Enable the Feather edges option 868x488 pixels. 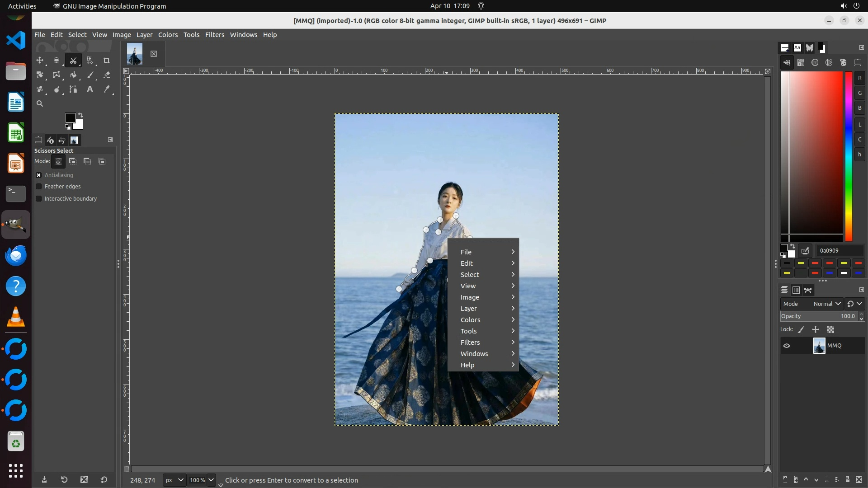(x=39, y=186)
